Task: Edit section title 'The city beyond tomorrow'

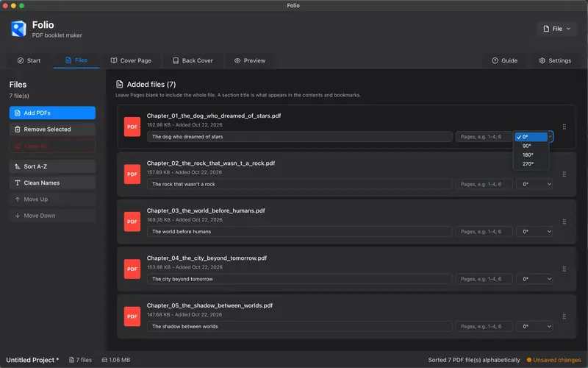Action: point(299,279)
